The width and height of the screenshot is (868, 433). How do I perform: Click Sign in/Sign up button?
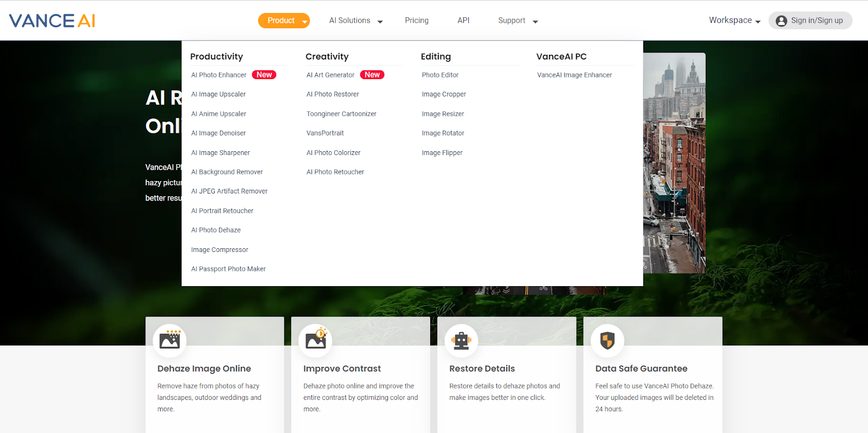pos(810,21)
